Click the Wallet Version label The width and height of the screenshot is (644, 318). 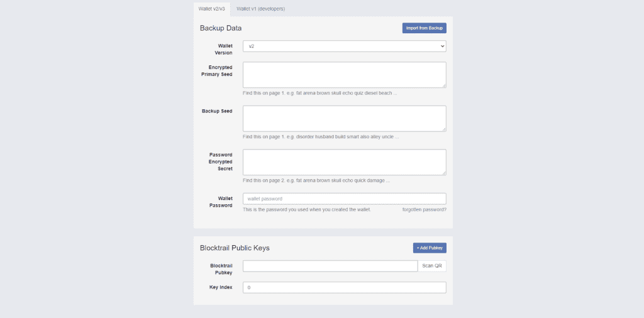(x=225, y=49)
